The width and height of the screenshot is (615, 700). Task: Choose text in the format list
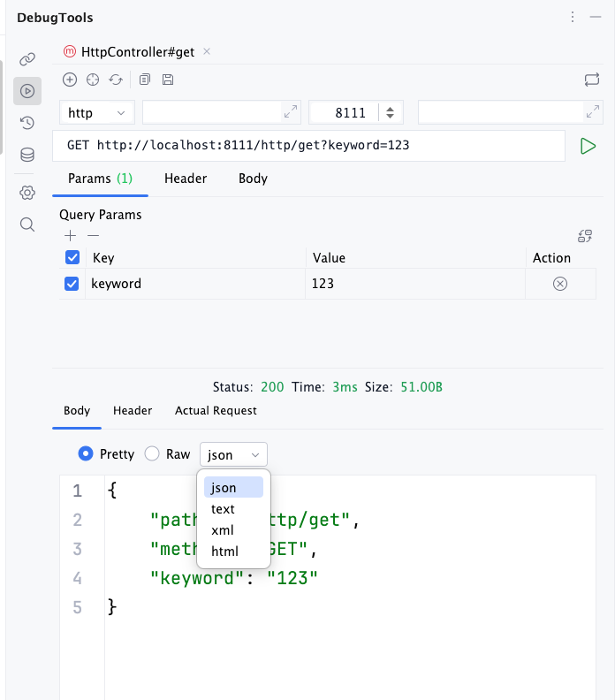(x=233, y=508)
